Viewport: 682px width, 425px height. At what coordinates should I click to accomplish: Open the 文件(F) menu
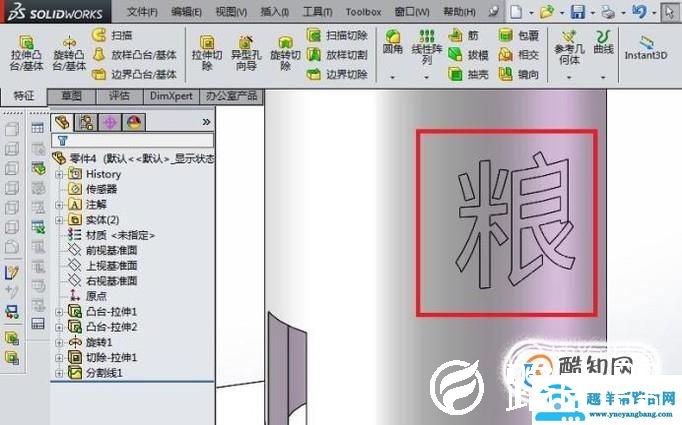pos(142,12)
